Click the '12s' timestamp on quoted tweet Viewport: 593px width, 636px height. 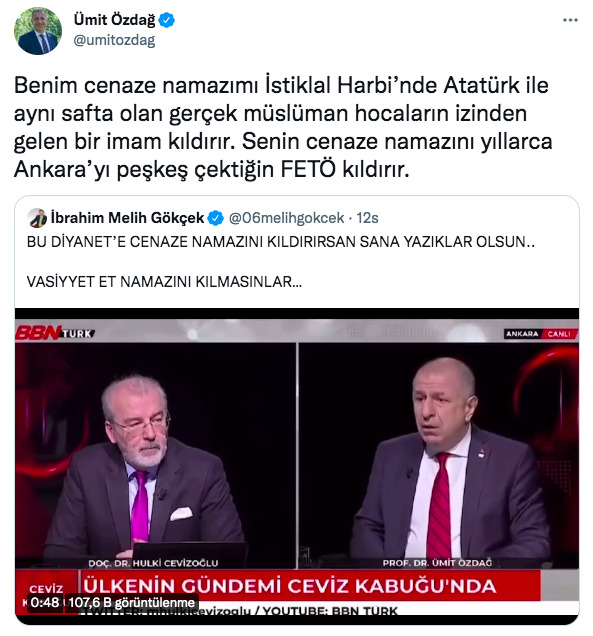[x=367, y=218]
